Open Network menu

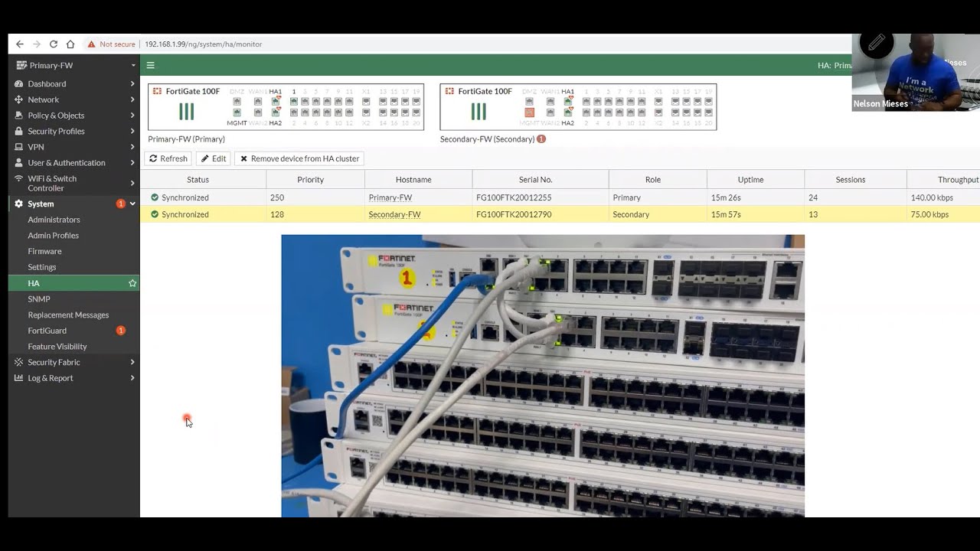pos(74,99)
